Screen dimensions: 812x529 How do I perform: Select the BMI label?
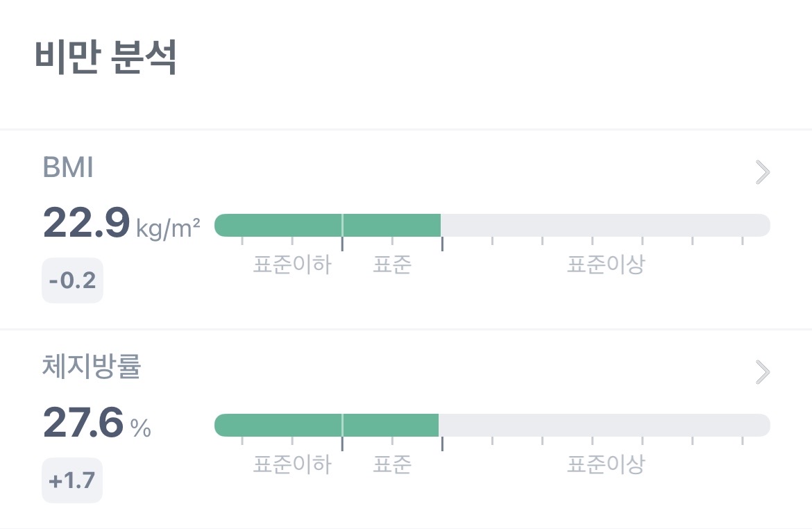pos(68,169)
